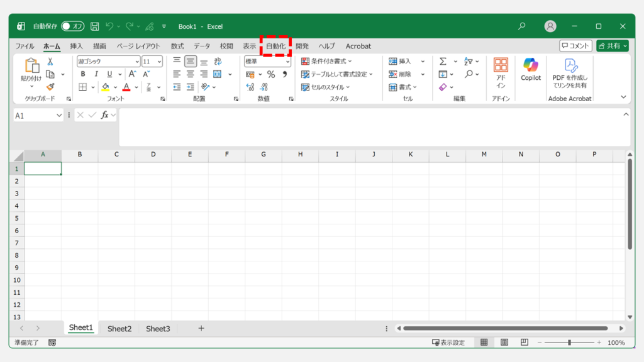
Task: Toggle Bold formatting
Action: coord(83,74)
